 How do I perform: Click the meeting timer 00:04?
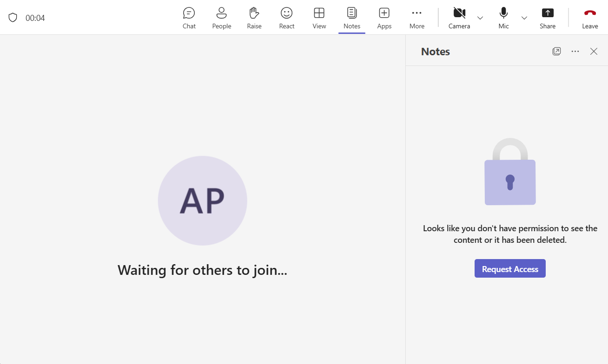35,18
